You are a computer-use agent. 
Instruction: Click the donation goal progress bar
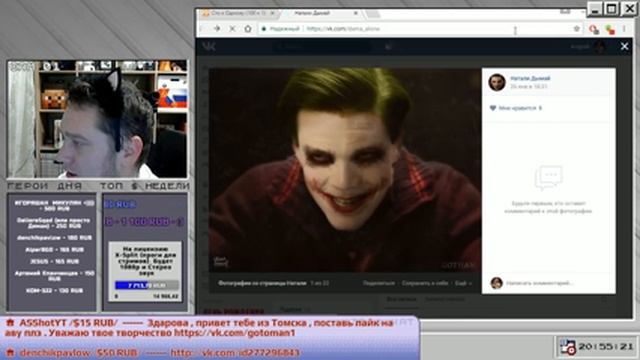147,285
